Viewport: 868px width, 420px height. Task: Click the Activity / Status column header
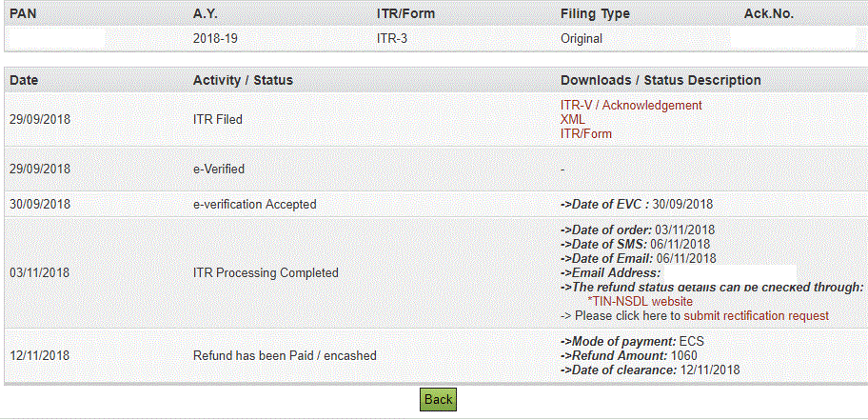coord(243,80)
